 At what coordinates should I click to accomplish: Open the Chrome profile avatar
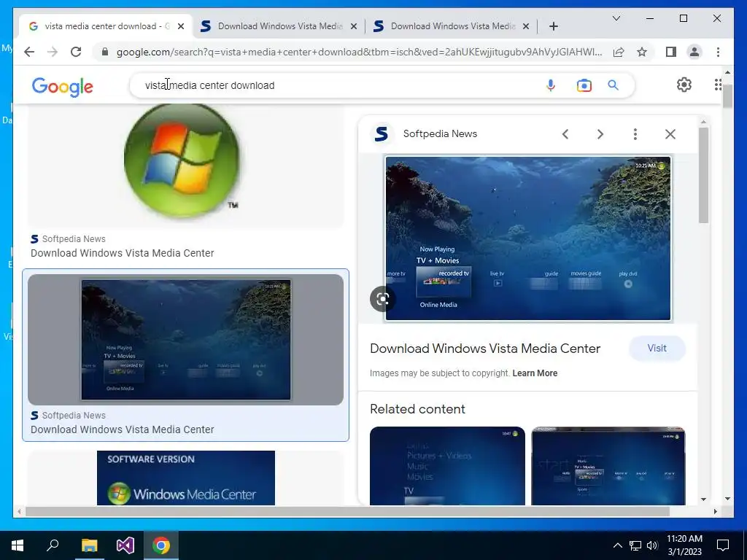694,52
